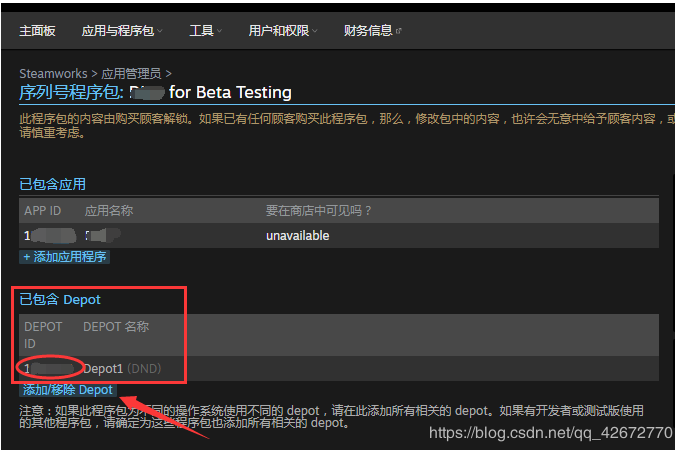Click the DEPOT 名称 column header
Screen dimensions: 675x450
[x=116, y=327]
